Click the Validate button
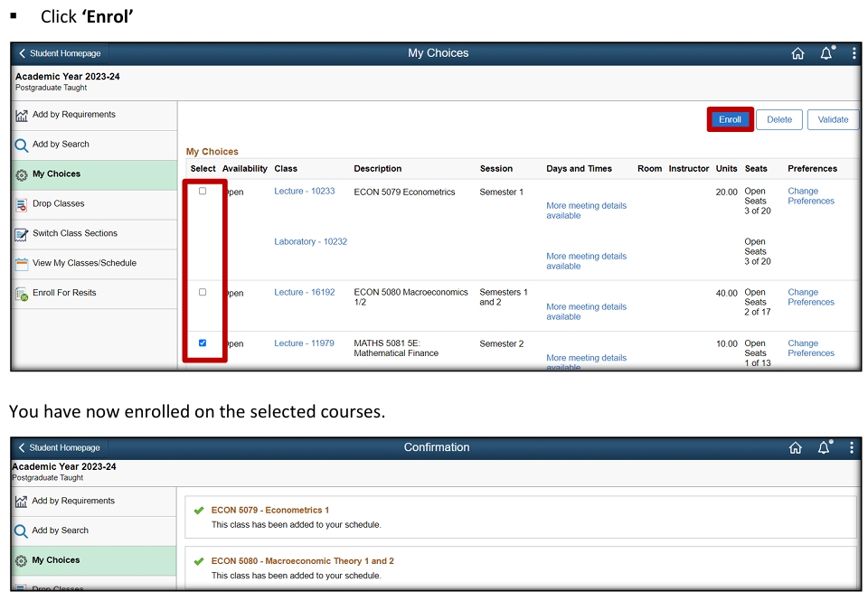Screen dimensions: 868x601 coord(833,119)
